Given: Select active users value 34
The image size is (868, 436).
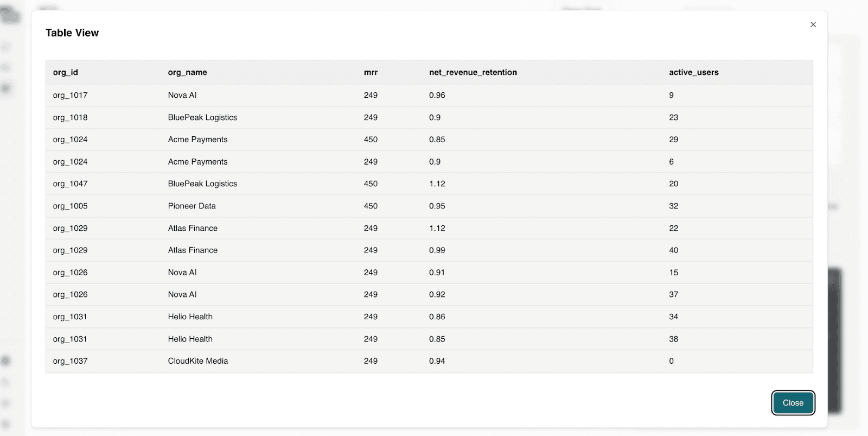Looking at the screenshot, I should (x=673, y=317).
